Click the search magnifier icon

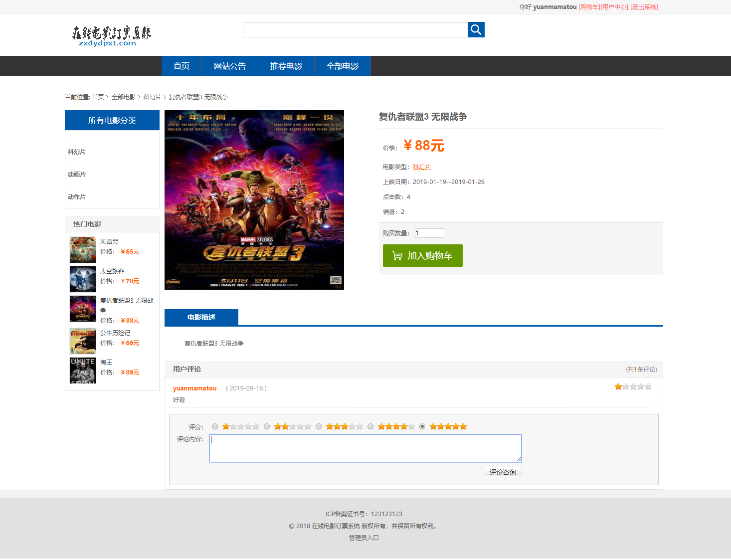click(x=475, y=29)
